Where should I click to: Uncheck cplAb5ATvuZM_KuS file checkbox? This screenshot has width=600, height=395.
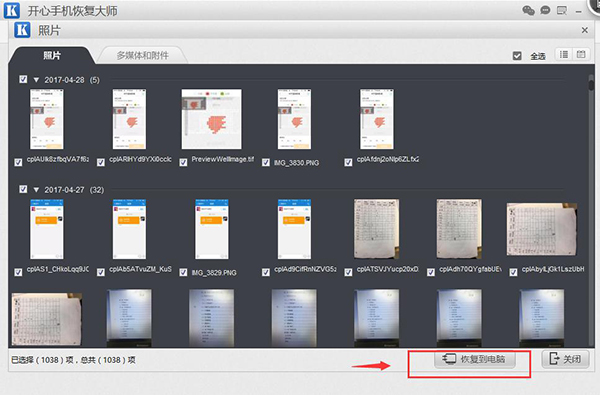pos(101,272)
